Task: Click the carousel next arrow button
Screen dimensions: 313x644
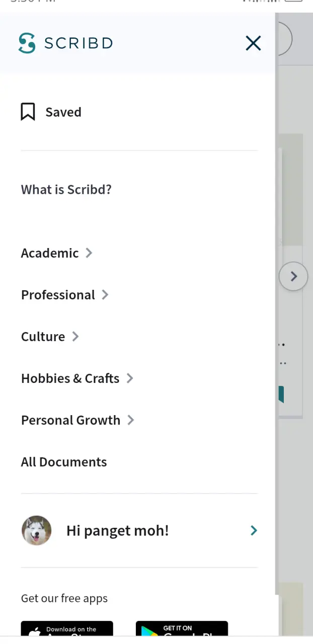Action: pos(293,276)
